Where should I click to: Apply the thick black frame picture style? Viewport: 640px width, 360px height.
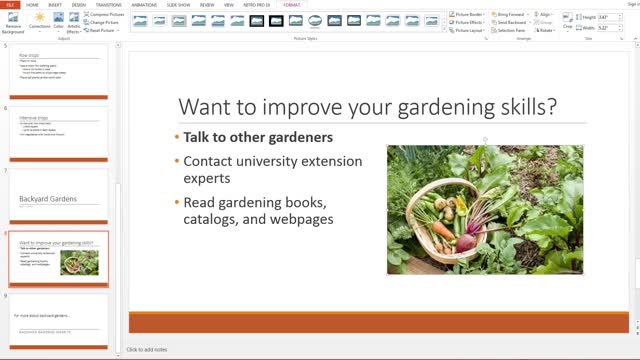click(276, 20)
